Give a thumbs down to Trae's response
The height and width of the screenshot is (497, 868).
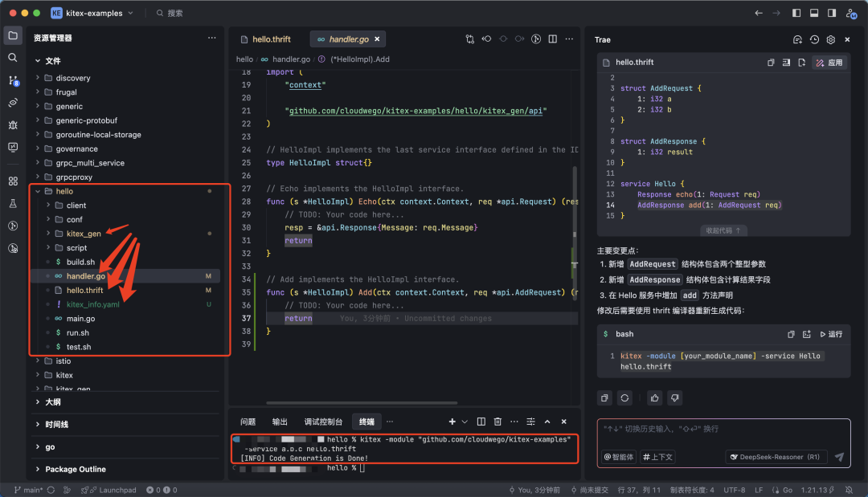(x=675, y=398)
